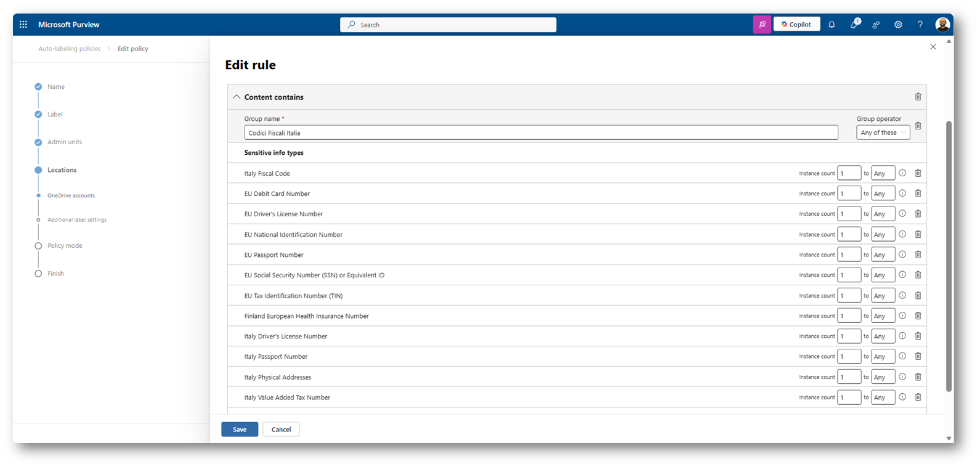
Task: Delete the Codici Fiscali Italia group
Action: 918,126
